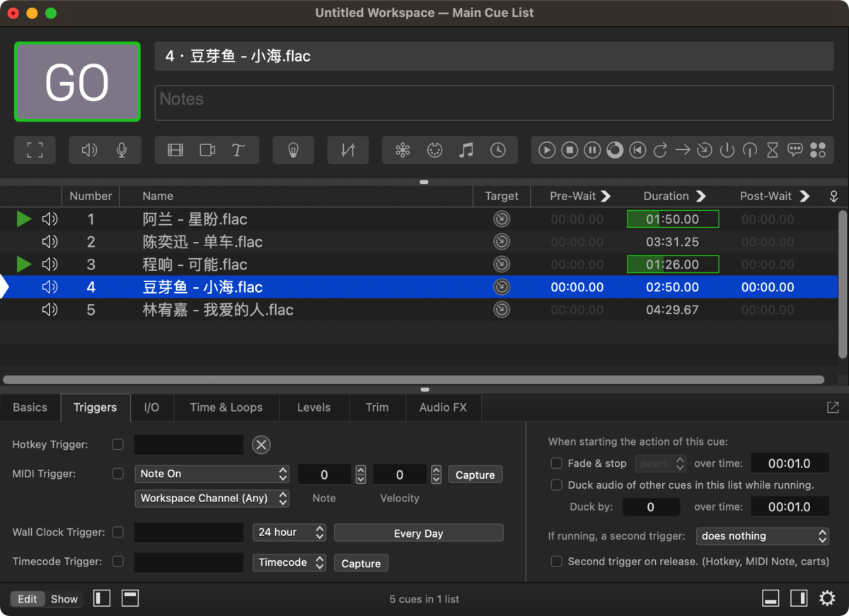Add a Stop cue from the toolbar

[570, 150]
